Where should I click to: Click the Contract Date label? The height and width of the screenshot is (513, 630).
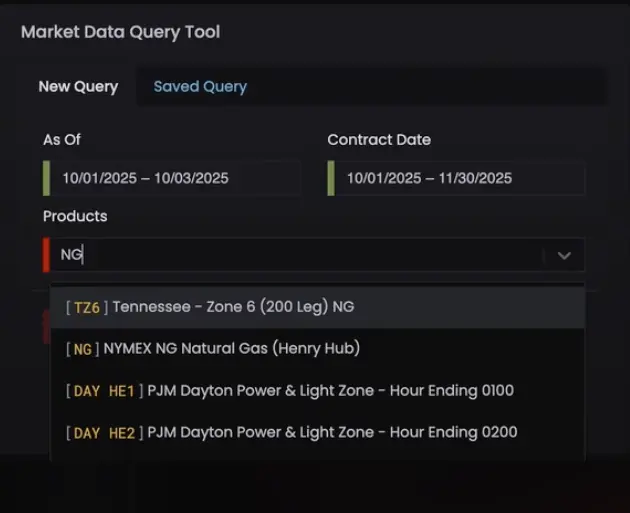point(379,140)
